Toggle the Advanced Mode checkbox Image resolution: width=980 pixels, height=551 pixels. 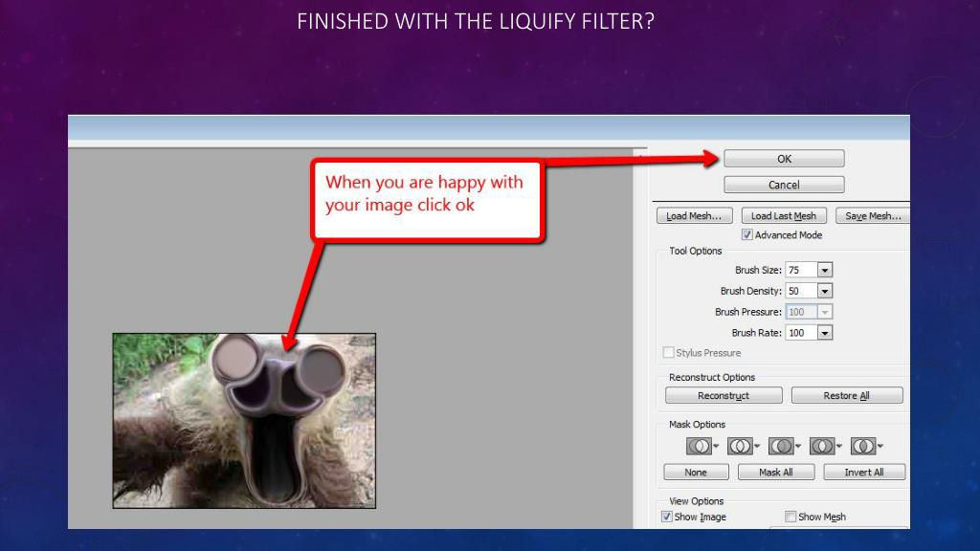pos(746,235)
